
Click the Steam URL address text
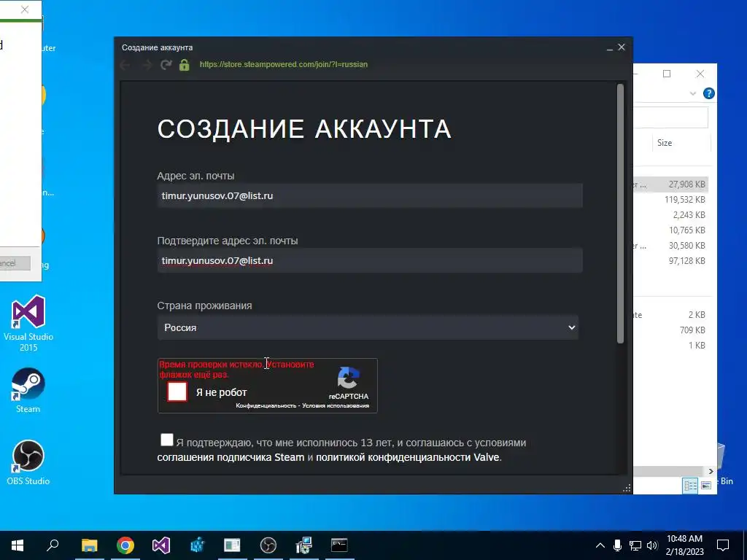point(284,64)
